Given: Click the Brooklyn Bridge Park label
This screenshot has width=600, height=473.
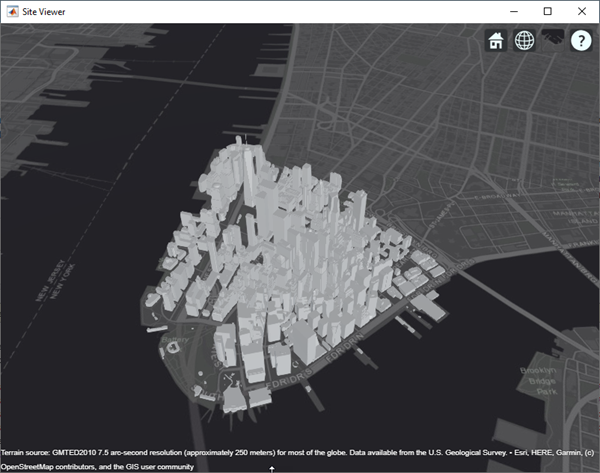Looking at the screenshot, I should [539, 381].
